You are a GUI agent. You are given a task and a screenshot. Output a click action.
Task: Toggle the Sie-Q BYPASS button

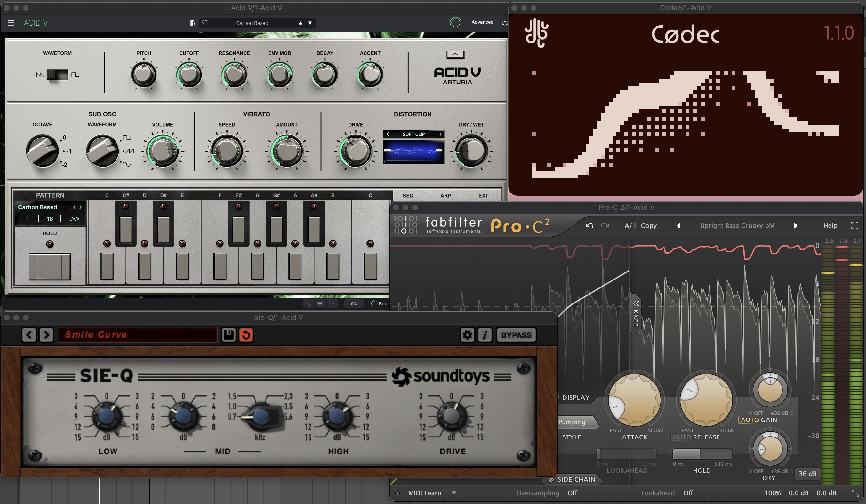516,335
